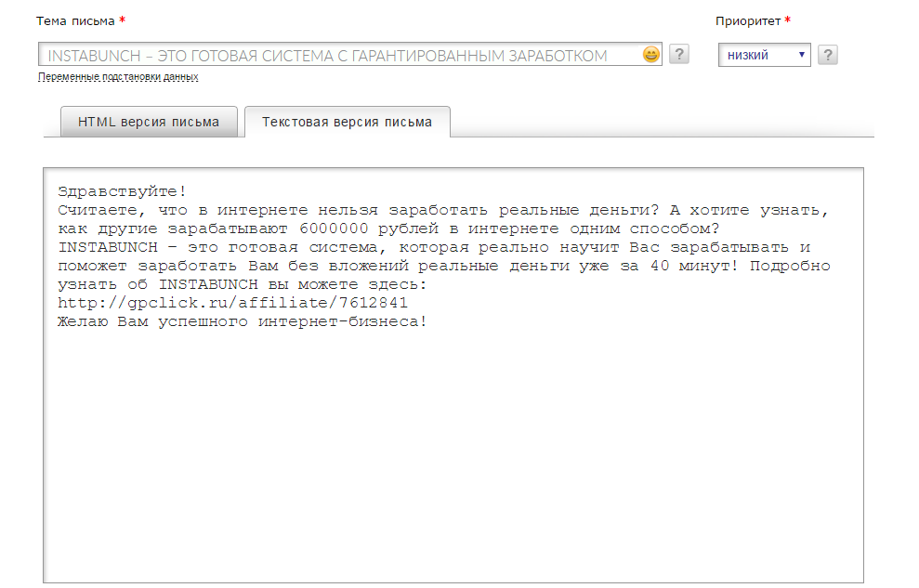This screenshot has width=919, height=588.
Task: Click inside the letter text body area
Action: (453, 375)
